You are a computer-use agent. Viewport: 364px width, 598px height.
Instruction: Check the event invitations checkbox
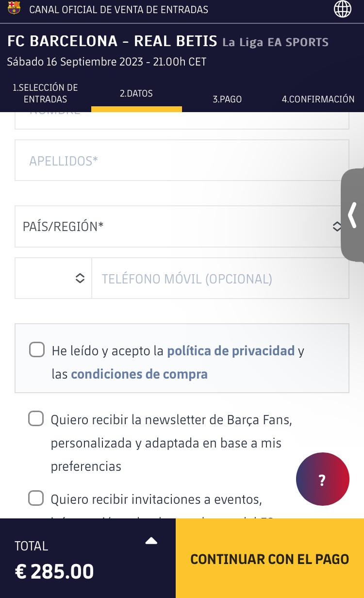click(36, 498)
